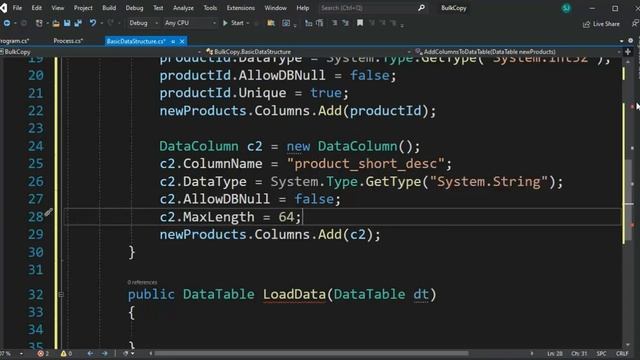Click the Find in Files icon
The height and width of the screenshot is (360, 640).
tap(271, 23)
